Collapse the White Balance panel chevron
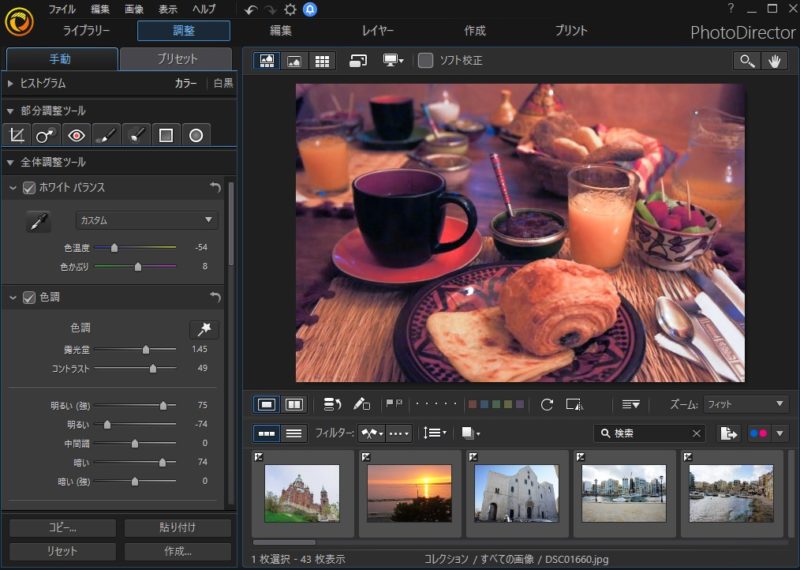Viewport: 800px width, 570px height. pos(13,188)
